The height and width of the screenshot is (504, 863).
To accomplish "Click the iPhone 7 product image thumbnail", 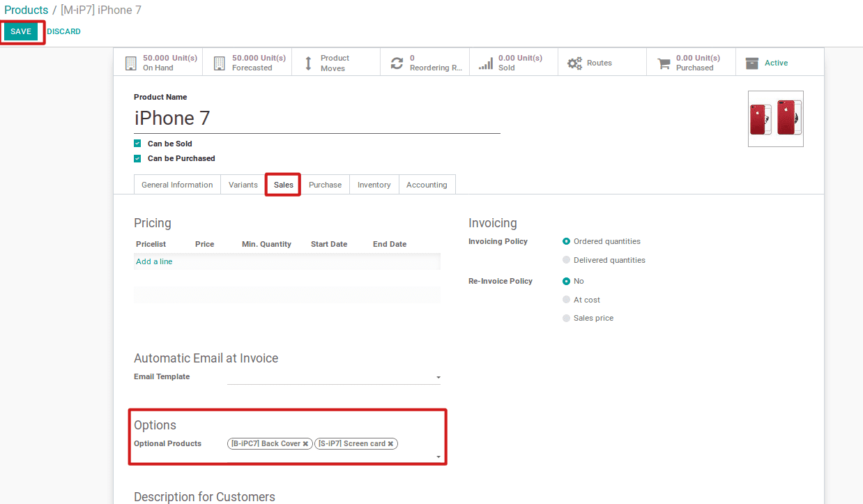I will [776, 119].
